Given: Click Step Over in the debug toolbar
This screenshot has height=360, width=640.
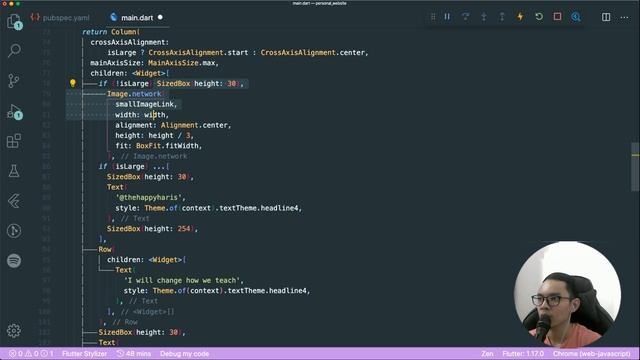Looking at the screenshot, I should pos(465,17).
